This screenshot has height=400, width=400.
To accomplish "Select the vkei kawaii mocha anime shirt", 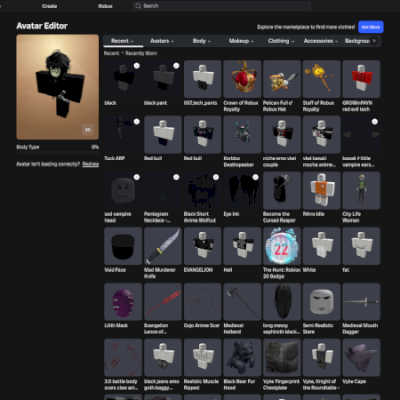I will (x=322, y=135).
